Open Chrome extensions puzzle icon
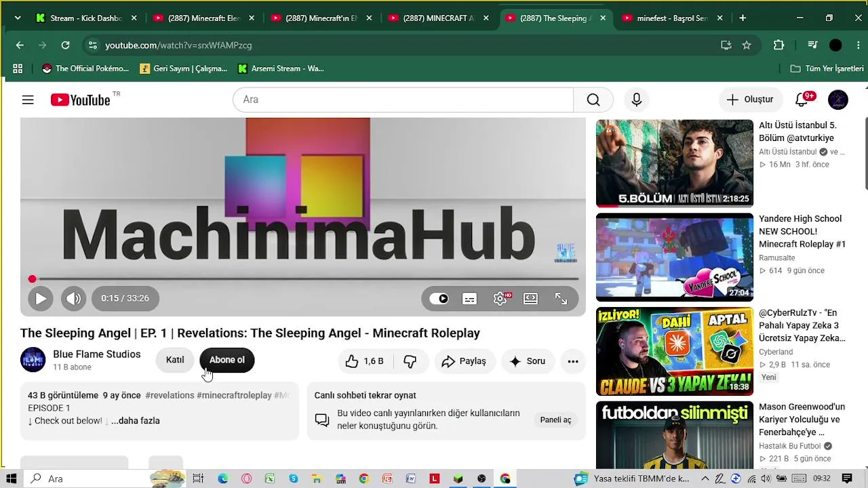 point(778,45)
